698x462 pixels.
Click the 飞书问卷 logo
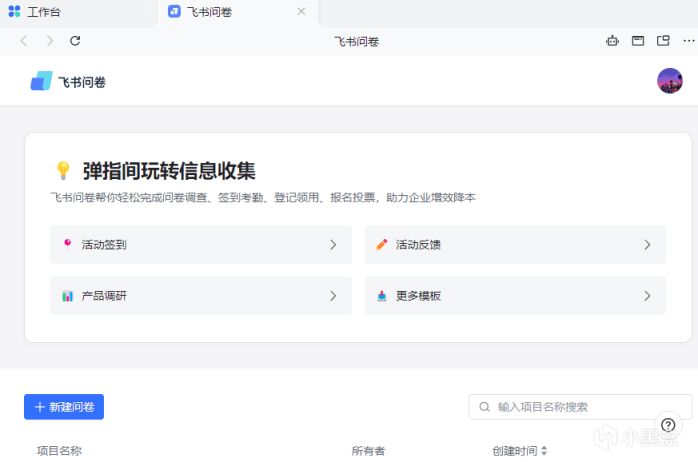point(68,81)
